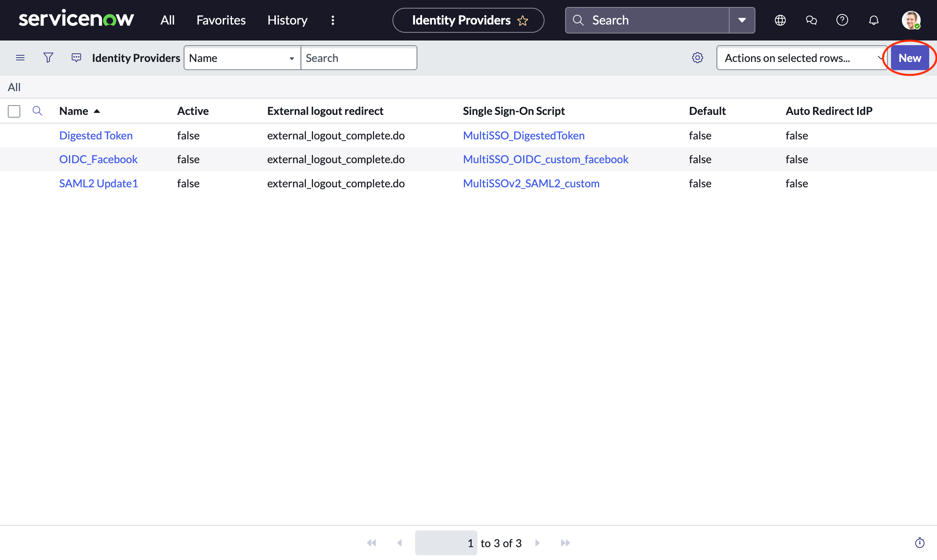
Task: Click the chat bubble comments icon near list title
Action: 76,57
